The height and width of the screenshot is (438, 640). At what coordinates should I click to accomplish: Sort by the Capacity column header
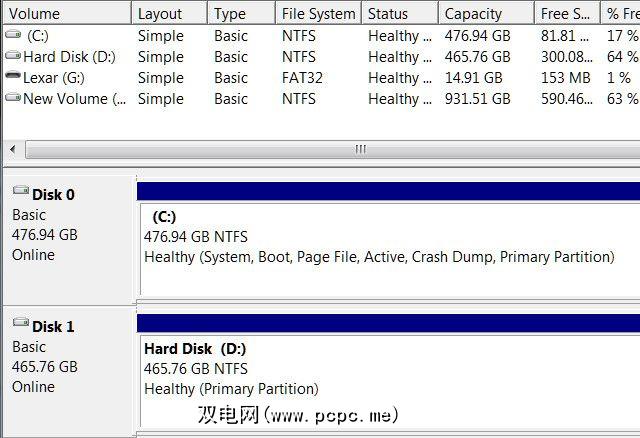tap(485, 14)
